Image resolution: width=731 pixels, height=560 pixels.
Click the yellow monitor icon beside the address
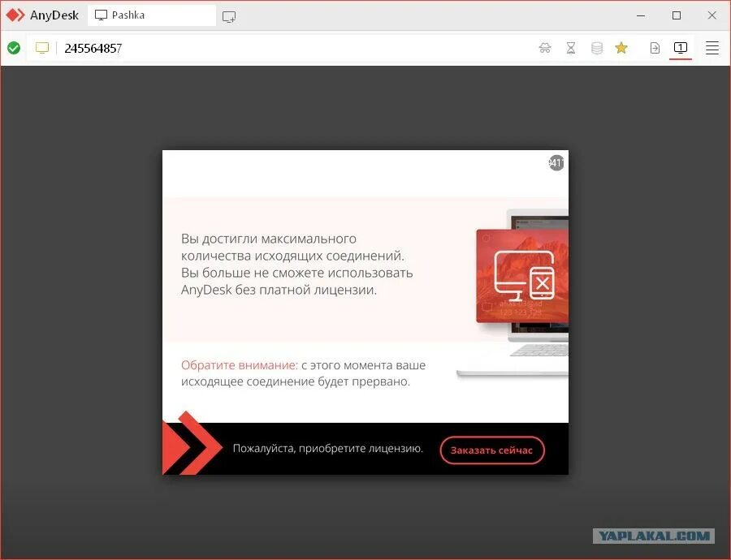[x=42, y=48]
